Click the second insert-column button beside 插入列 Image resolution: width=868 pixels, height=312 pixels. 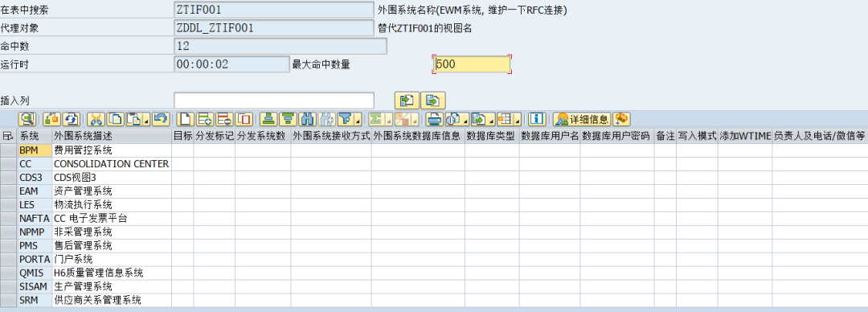coord(433,101)
